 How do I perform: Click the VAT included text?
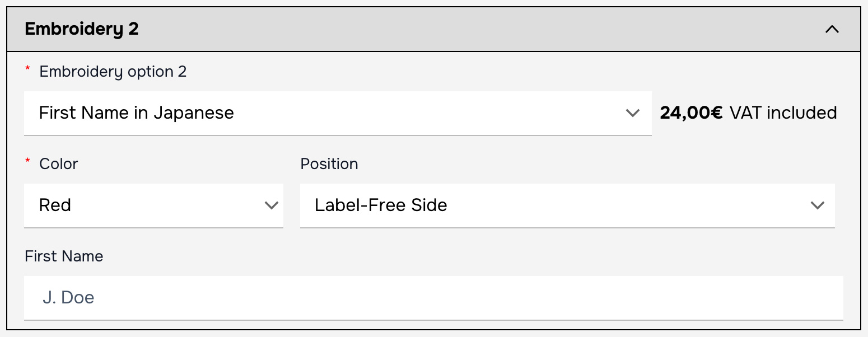(x=783, y=113)
